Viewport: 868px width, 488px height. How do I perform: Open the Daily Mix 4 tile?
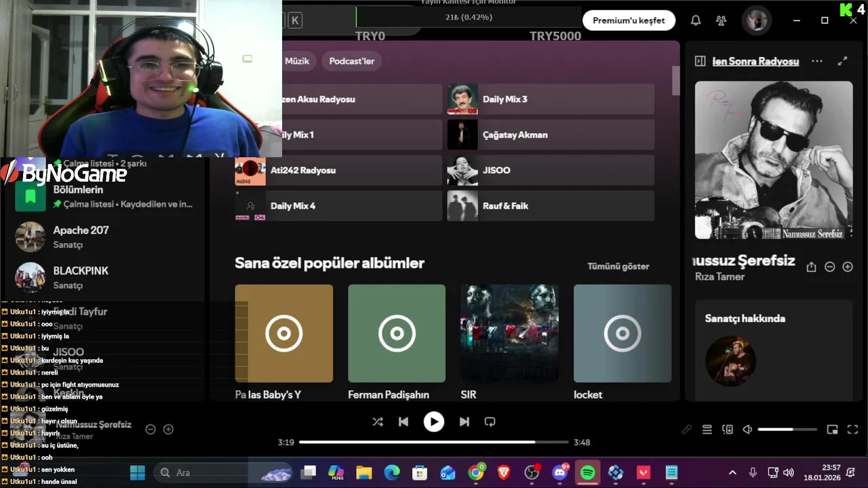[x=338, y=205]
